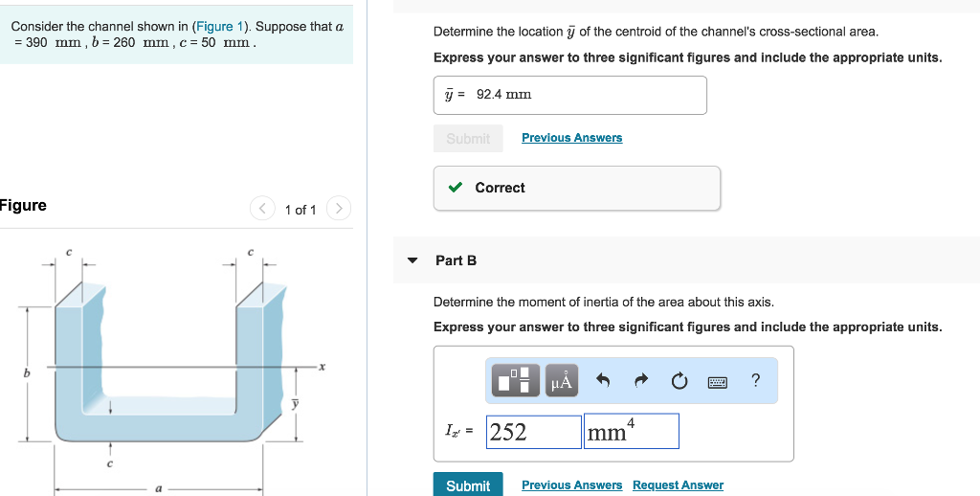Screen dimensions: 980x496
Task: Click Request Answer link
Action: point(679,485)
